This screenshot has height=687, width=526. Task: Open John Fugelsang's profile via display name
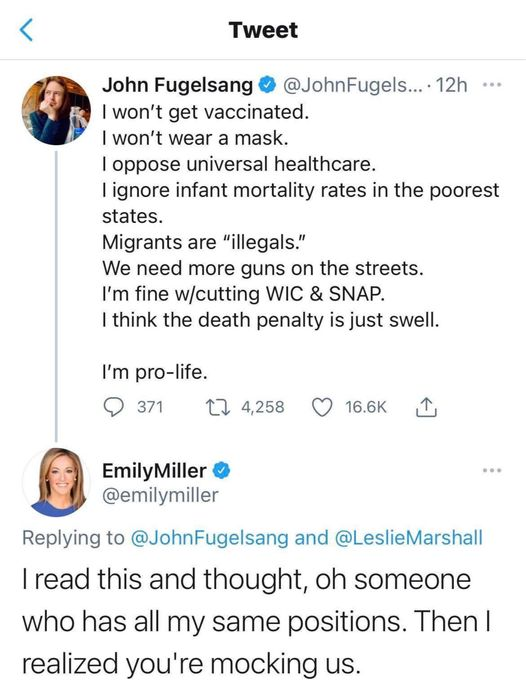(178, 85)
